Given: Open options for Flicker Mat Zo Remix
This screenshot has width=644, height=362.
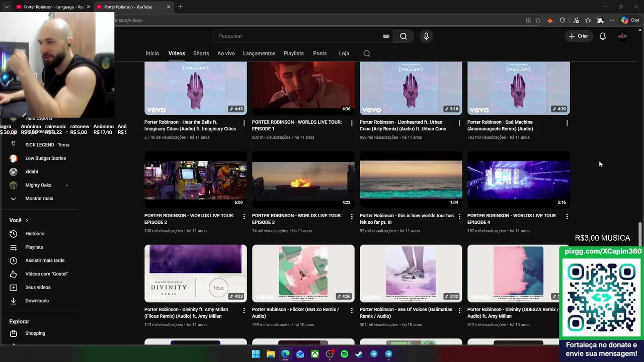Looking at the screenshot, I should coord(352,310).
